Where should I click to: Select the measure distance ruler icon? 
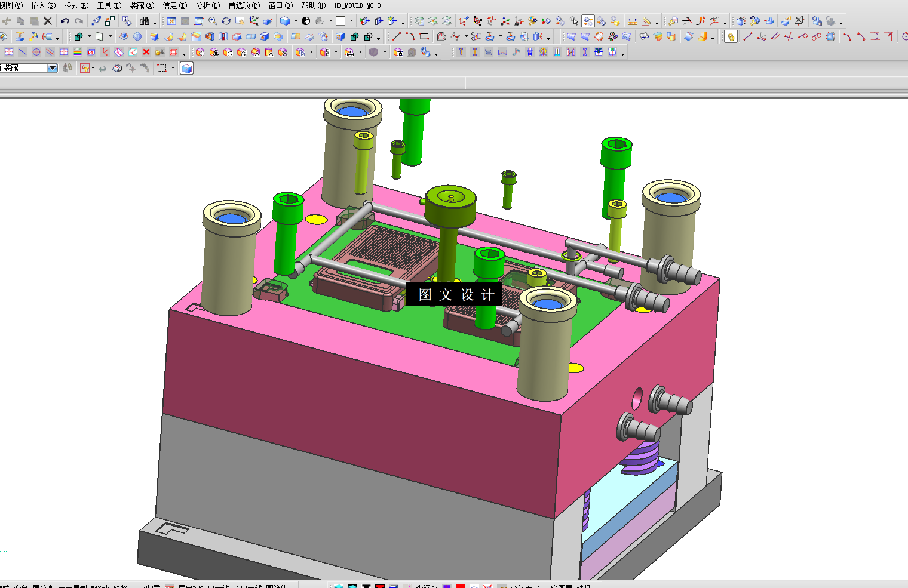coord(632,21)
